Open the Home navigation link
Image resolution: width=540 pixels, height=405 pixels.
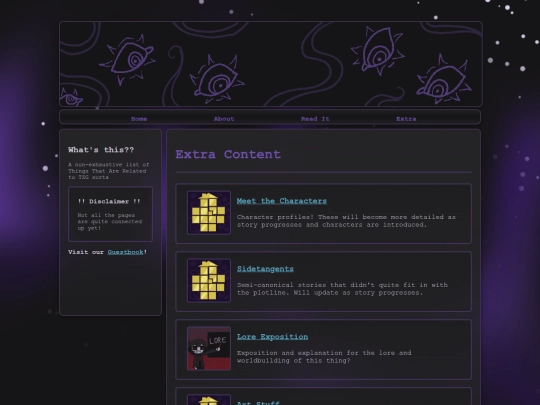point(139,119)
